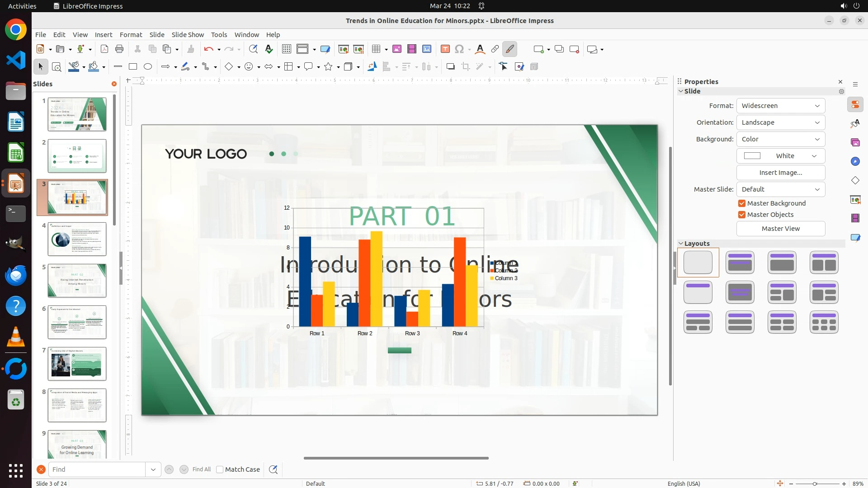This screenshot has height=488, width=868.
Task: Click the Master View button
Action: point(781,229)
